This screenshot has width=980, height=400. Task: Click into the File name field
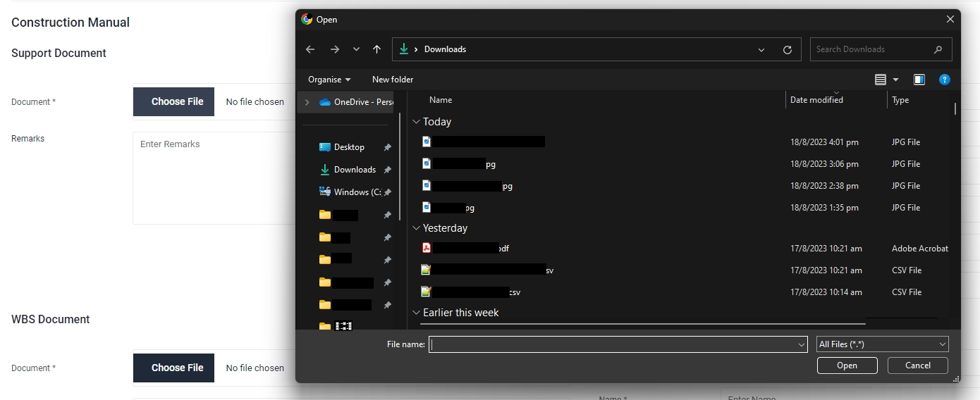pyautogui.click(x=613, y=344)
